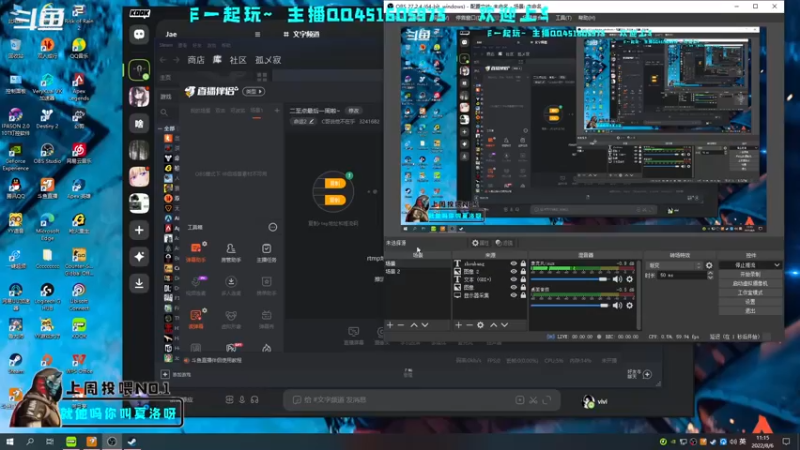Screen dimensions: 800x450
Task: Open the Windows taskbar search icon
Action: click(30, 441)
